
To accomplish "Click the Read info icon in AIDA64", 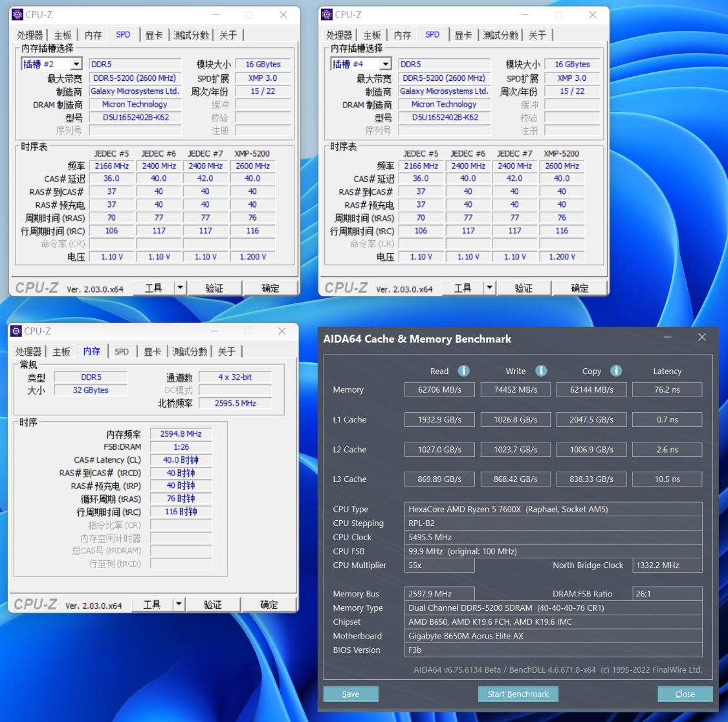I will [x=463, y=371].
